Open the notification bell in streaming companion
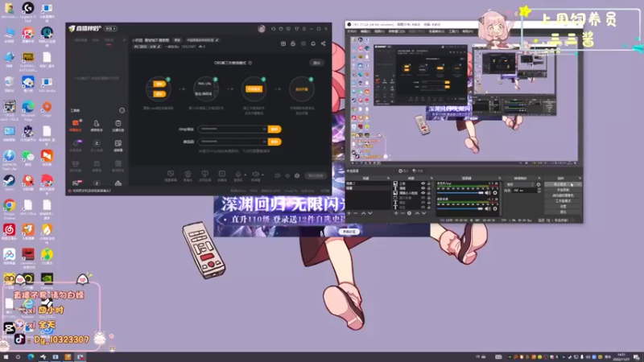The image size is (644, 362). [313, 43]
